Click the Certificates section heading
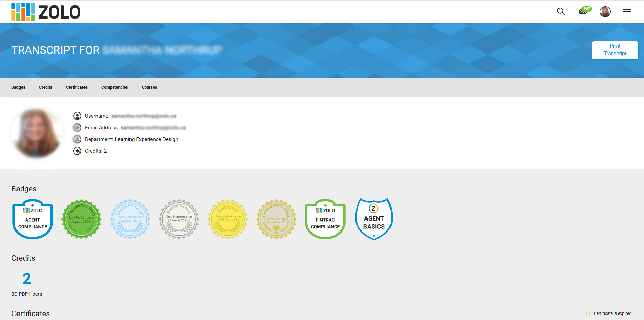The width and height of the screenshot is (644, 320). pos(31,314)
